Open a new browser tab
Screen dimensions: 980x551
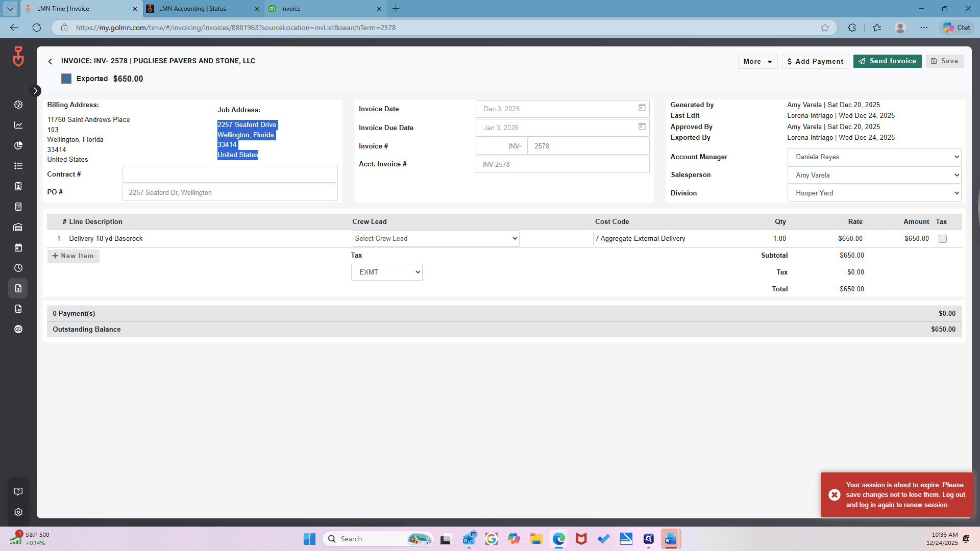[396, 9]
